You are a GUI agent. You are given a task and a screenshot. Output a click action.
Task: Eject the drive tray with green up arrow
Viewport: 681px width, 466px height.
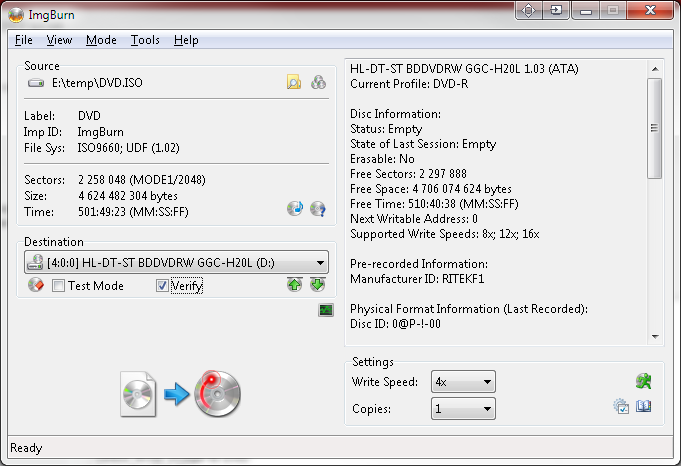click(295, 285)
